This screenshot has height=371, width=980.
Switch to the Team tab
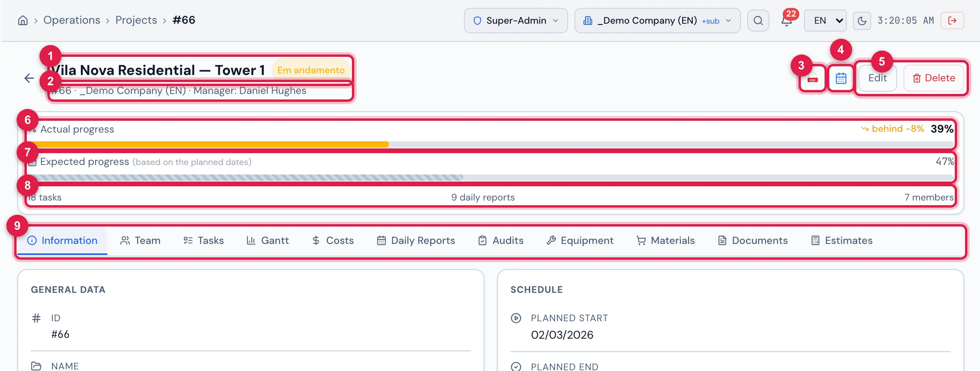(140, 241)
